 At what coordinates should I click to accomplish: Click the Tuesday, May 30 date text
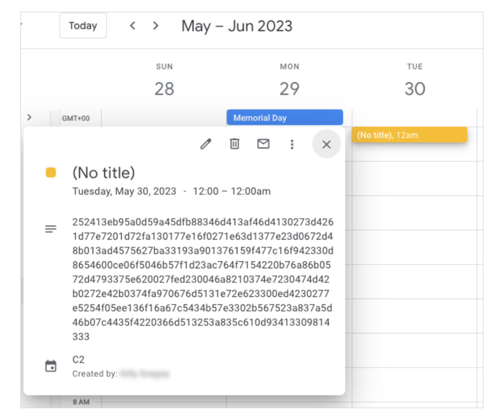point(124,191)
